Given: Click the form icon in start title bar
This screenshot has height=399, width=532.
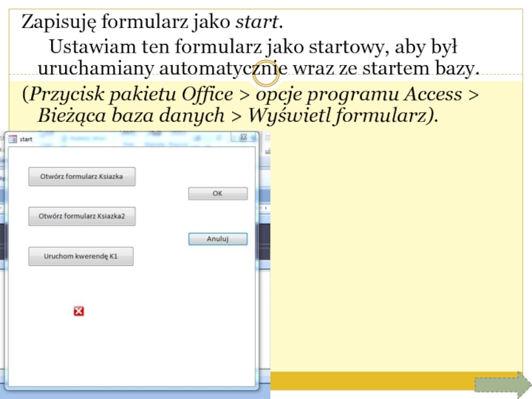Looking at the screenshot, I should tap(13, 139).
